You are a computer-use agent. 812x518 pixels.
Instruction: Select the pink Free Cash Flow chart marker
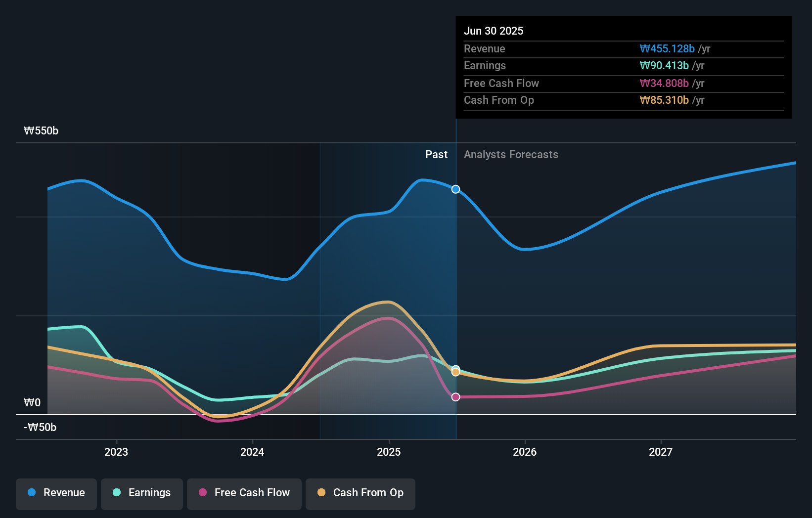455,396
